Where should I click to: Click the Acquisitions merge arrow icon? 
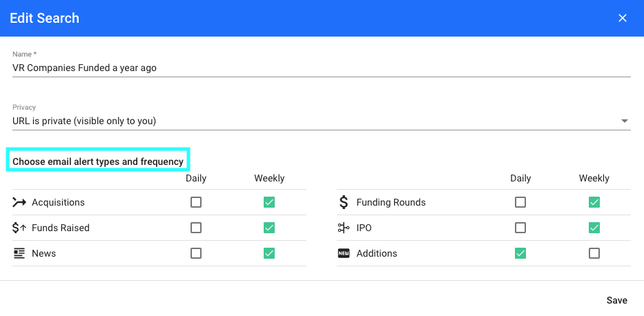pyautogui.click(x=19, y=202)
